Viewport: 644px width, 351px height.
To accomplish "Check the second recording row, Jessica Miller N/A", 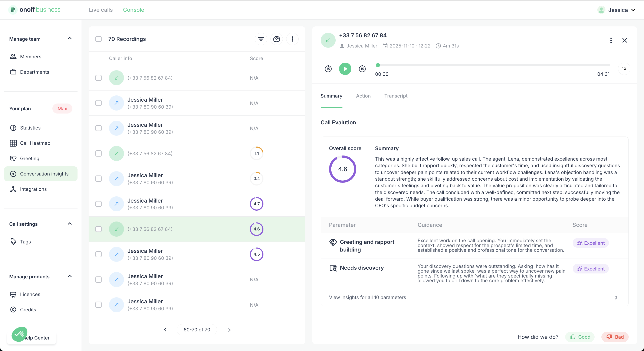I will [x=99, y=103].
